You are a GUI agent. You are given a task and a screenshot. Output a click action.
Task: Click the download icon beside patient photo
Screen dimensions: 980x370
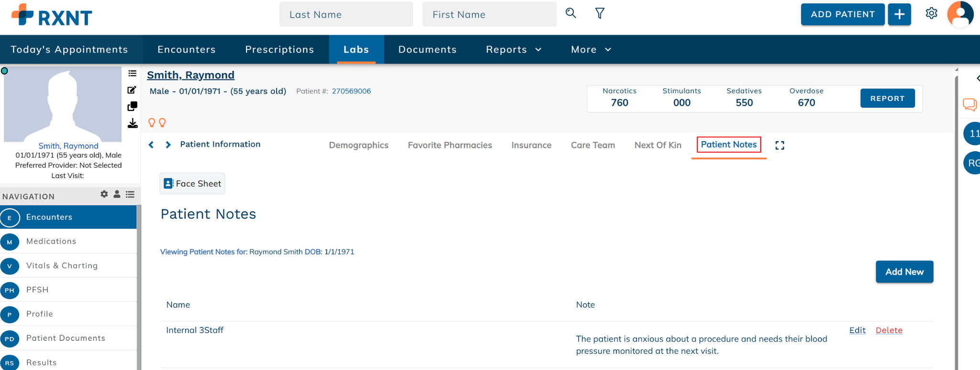[133, 123]
